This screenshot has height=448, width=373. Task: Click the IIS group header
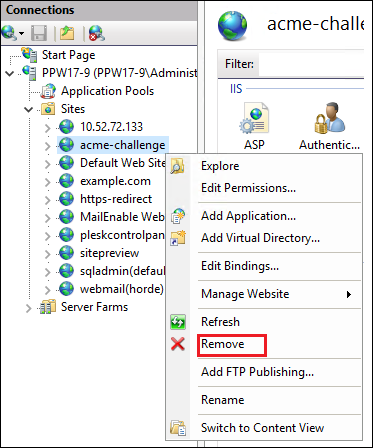(236, 89)
